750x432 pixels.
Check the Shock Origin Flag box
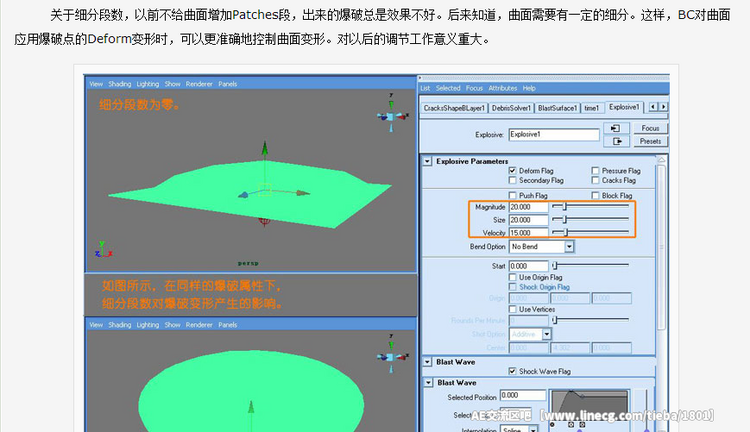coord(512,287)
